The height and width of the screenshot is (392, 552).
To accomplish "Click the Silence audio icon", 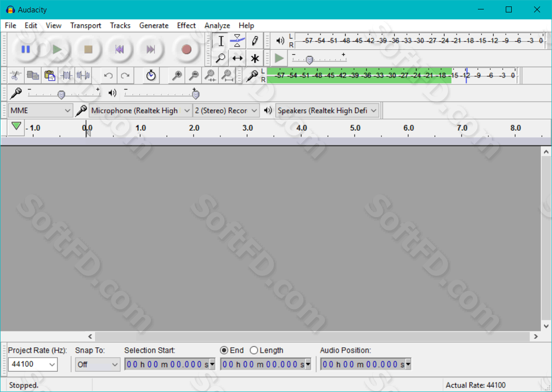I will coord(84,75).
